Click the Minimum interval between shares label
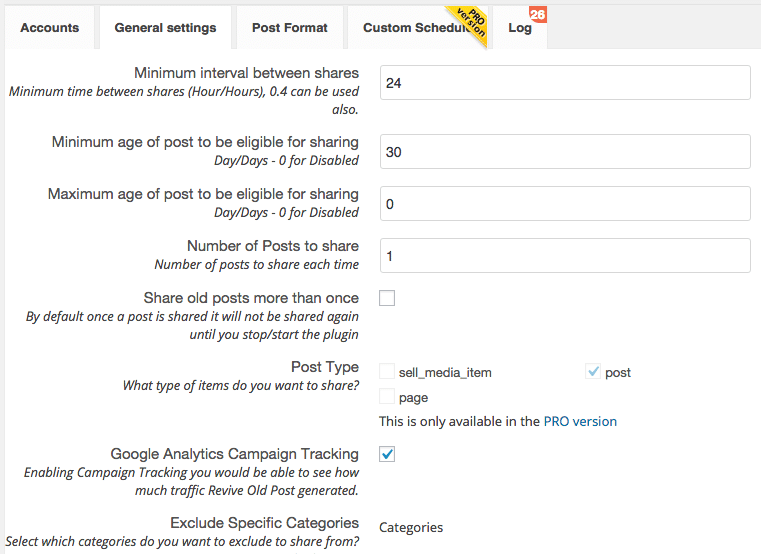761x554 pixels. click(247, 73)
